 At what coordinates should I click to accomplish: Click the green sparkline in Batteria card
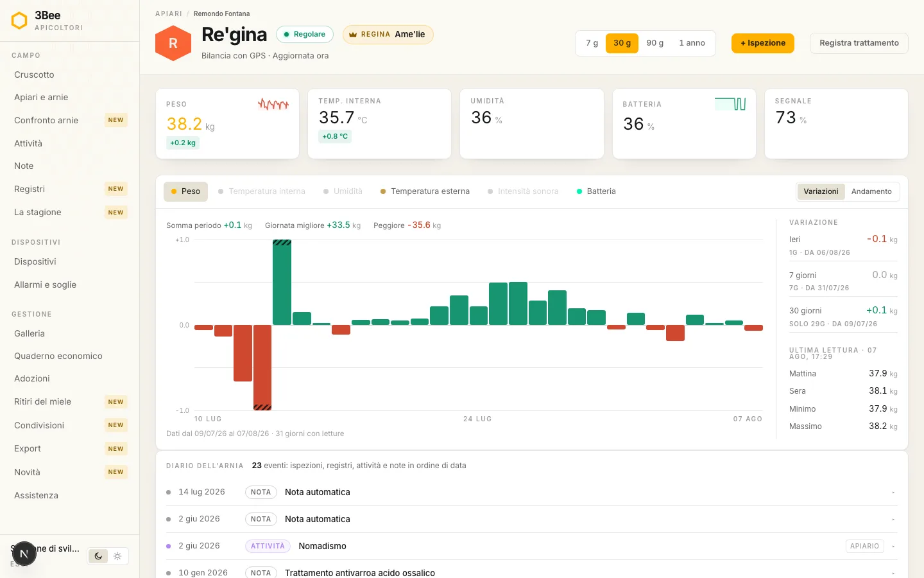(730, 104)
